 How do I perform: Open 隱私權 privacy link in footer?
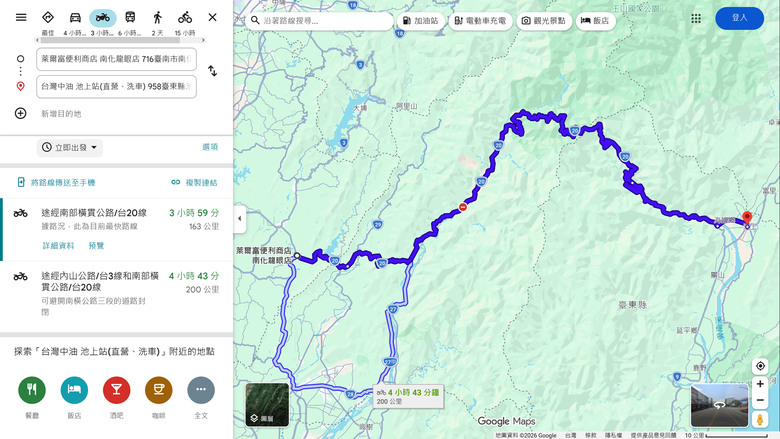(x=613, y=436)
